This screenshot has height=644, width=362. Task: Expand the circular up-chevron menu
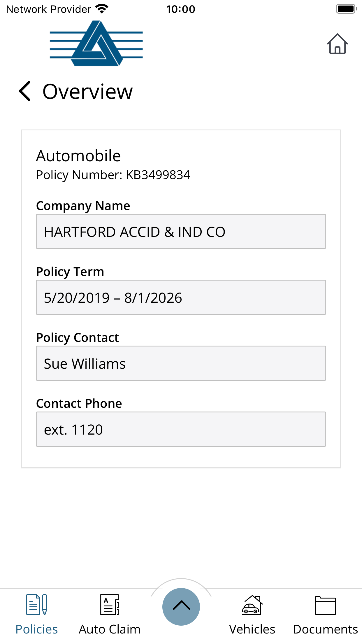point(181,607)
